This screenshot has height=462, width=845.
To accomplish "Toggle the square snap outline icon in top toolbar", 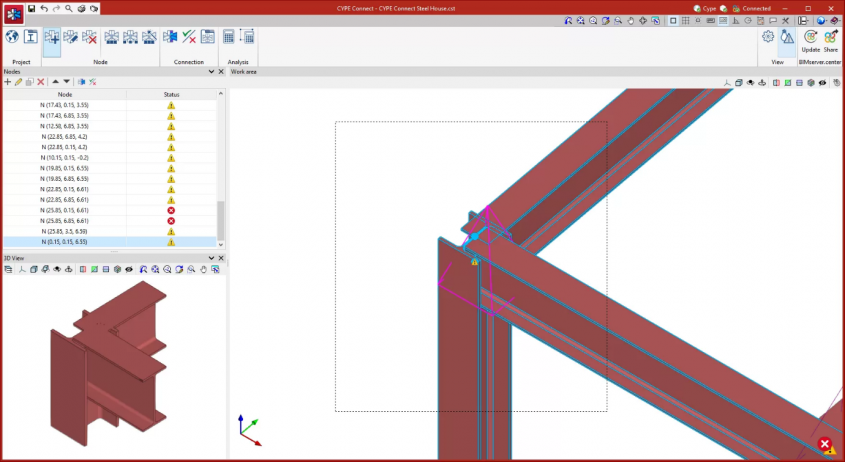I will point(673,21).
